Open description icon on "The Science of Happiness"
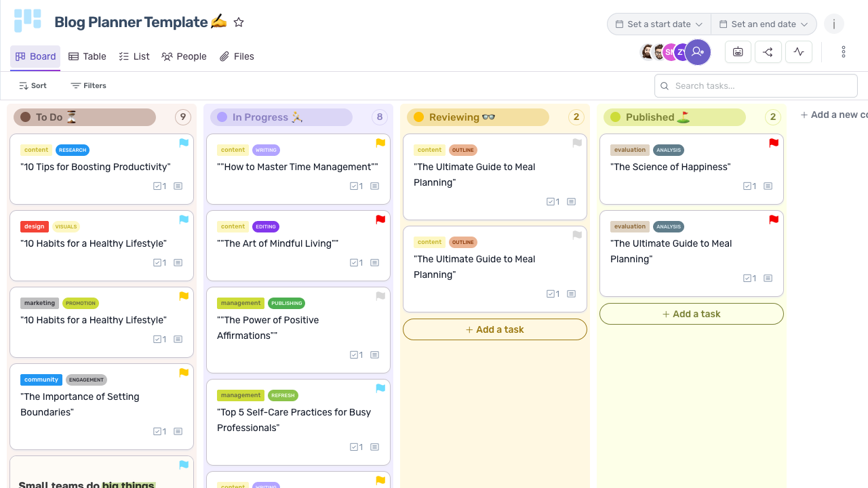The image size is (868, 488). pos(768,186)
